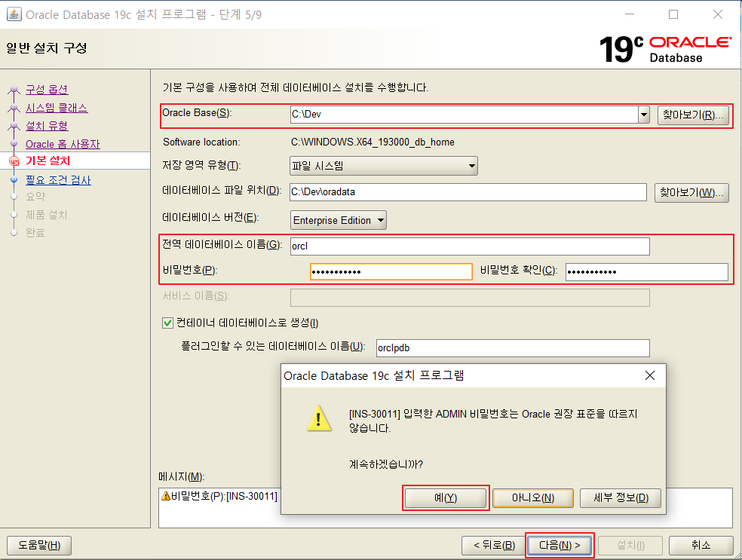Toggle the 컨테이너 데이터베이스로 생성 checkbox
This screenshot has width=742, height=560.
click(167, 323)
